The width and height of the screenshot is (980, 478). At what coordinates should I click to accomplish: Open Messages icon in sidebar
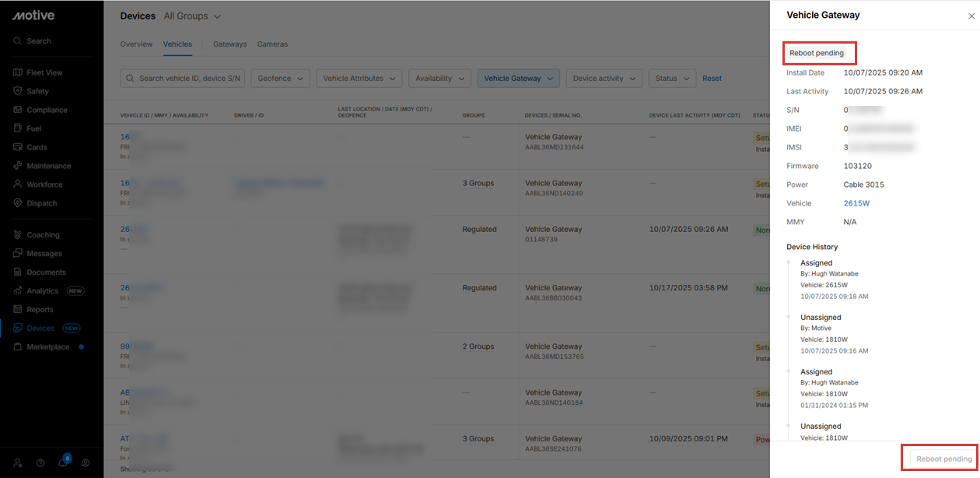coord(18,253)
